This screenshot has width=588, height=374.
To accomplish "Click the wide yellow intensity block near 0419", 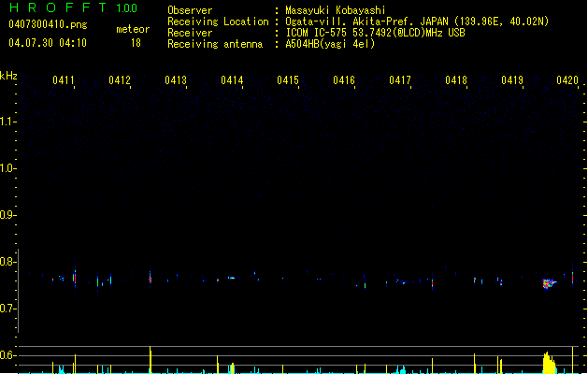I will pos(550,363).
